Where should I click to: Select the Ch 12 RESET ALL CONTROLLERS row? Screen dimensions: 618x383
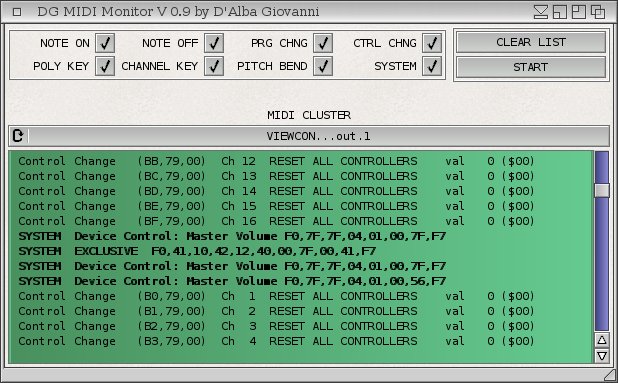301,161
